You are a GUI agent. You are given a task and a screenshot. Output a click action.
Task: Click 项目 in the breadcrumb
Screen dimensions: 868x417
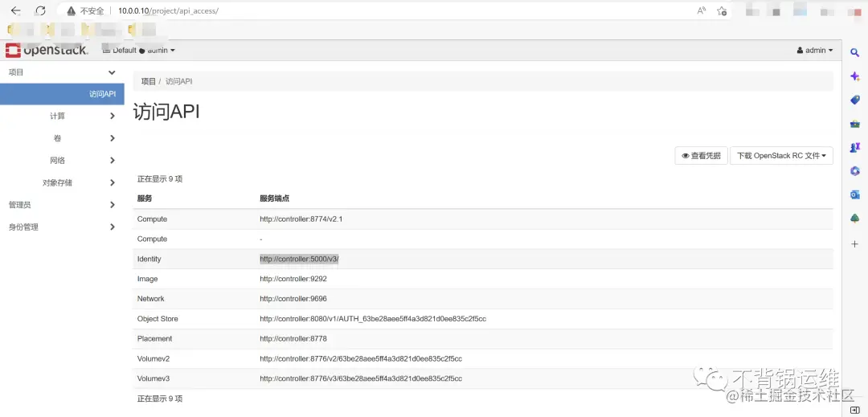[149, 81]
